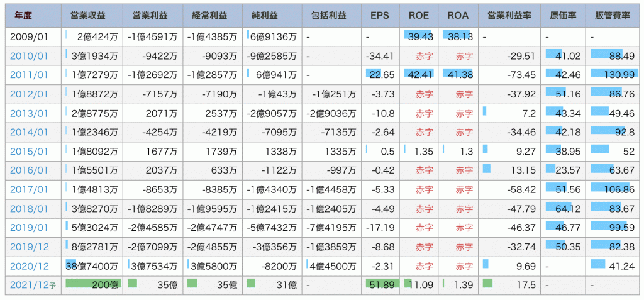Image resolution: width=644 pixels, height=300 pixels.
Task: Open the 2017/01 fiscal year link
Action: point(28,189)
